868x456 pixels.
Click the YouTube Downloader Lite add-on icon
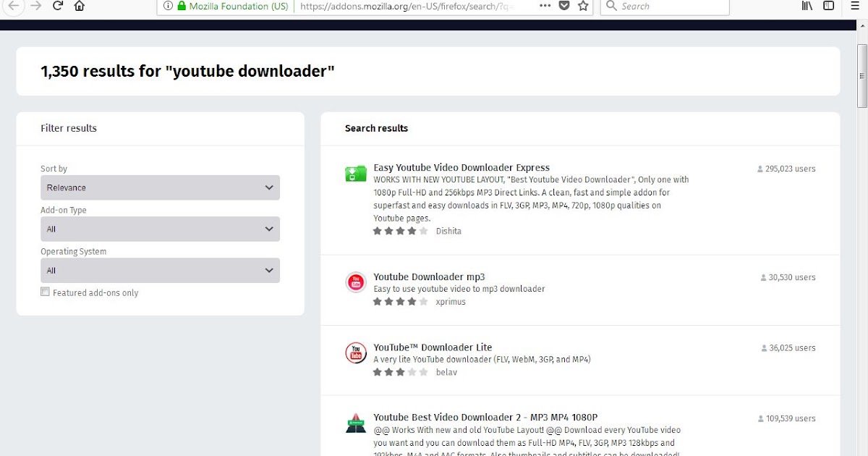(x=356, y=353)
